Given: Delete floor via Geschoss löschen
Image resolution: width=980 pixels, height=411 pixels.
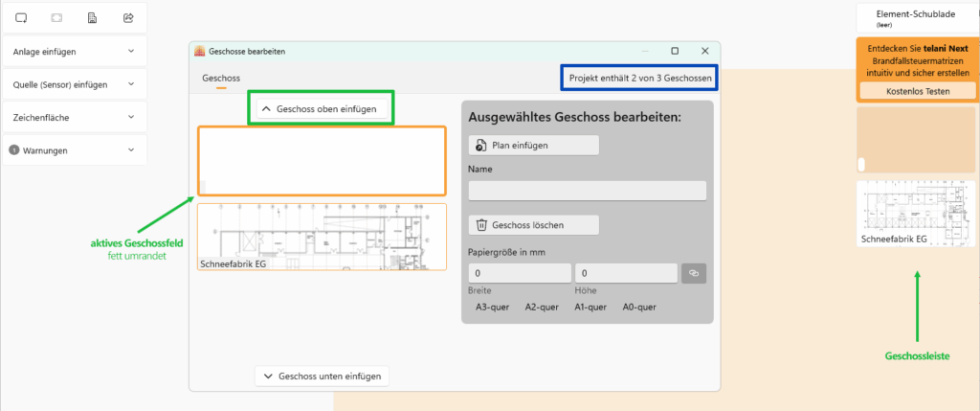Looking at the screenshot, I should click(x=533, y=225).
